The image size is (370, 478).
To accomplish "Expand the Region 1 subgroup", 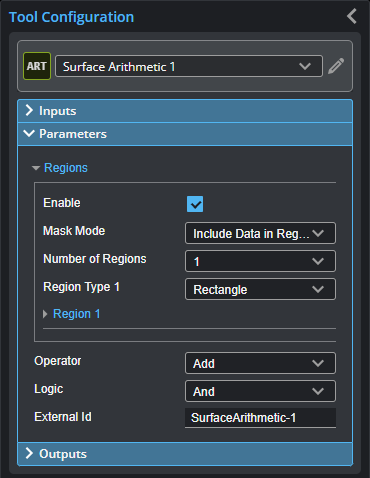I will pos(45,314).
